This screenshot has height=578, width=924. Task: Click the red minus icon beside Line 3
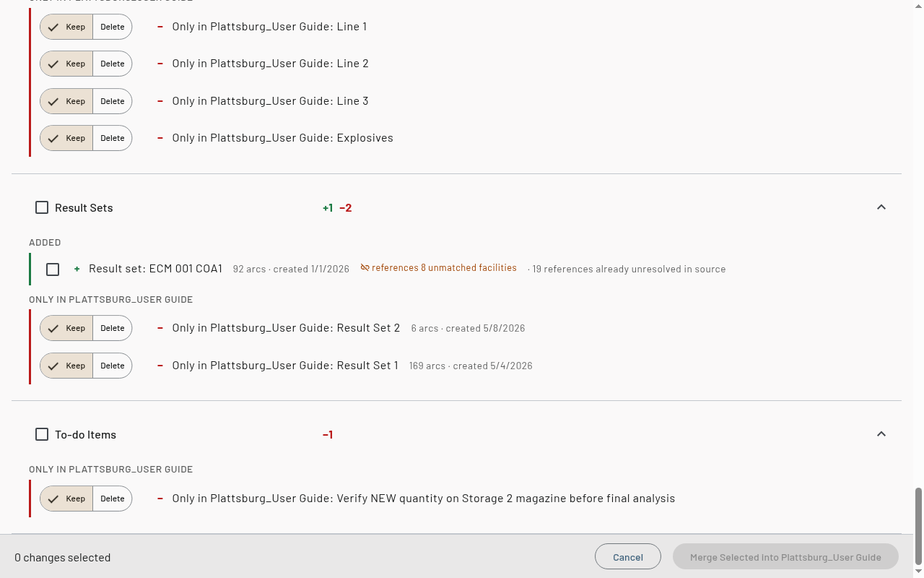160,101
